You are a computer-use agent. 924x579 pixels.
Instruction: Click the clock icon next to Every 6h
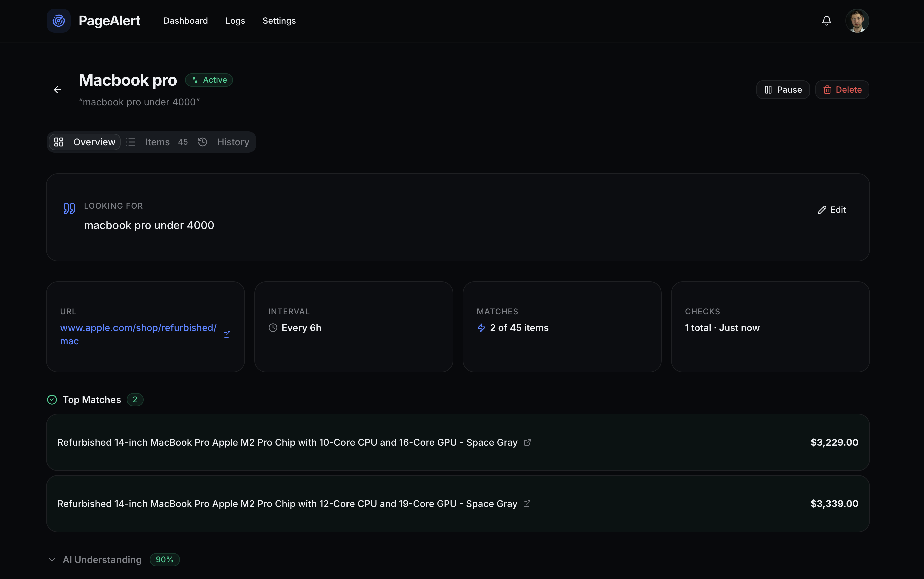click(x=273, y=328)
